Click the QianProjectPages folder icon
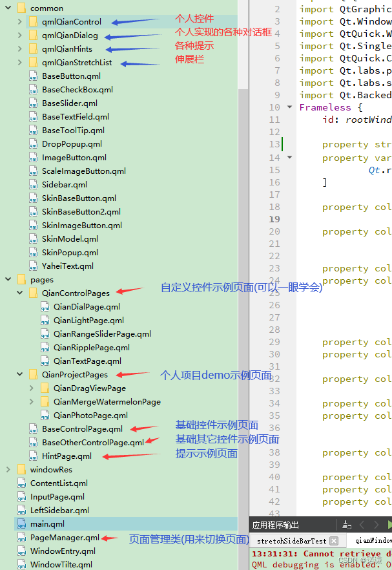This screenshot has width=392, height=570. pos(34,374)
